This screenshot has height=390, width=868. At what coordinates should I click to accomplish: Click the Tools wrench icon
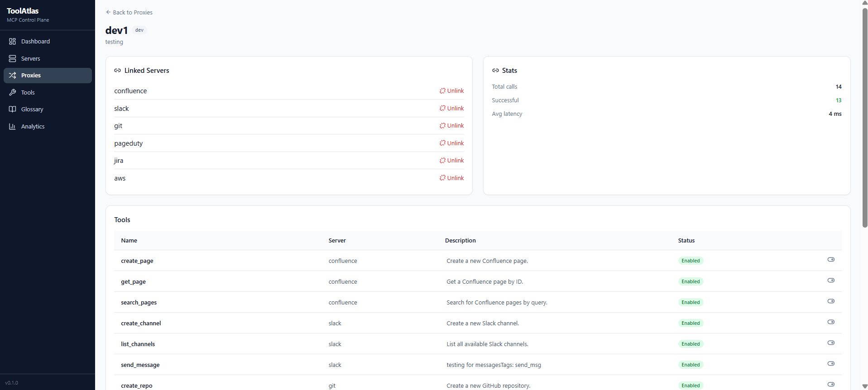pos(12,92)
